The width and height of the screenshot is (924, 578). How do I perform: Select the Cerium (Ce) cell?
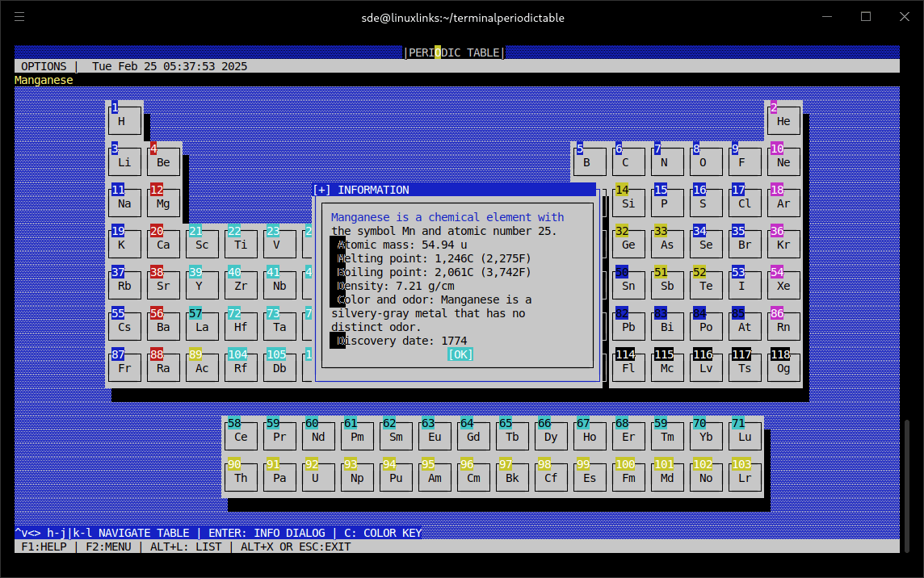241,437
